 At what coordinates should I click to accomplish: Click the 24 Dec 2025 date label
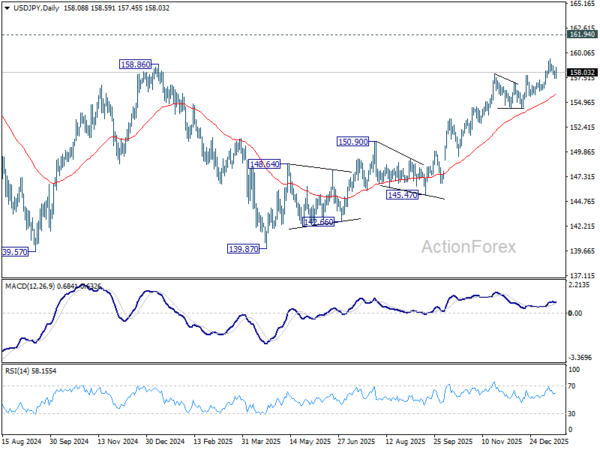[549, 441]
